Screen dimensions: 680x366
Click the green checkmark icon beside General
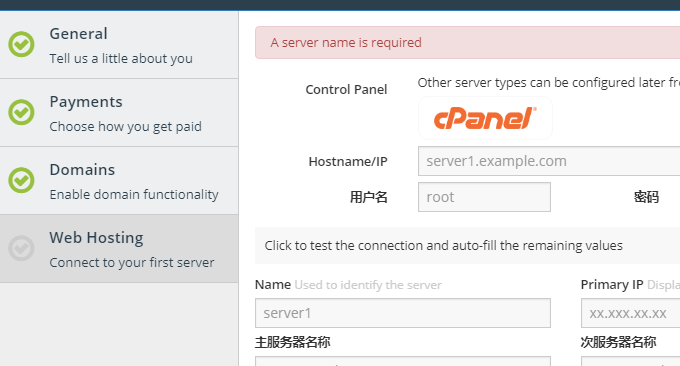click(x=21, y=44)
